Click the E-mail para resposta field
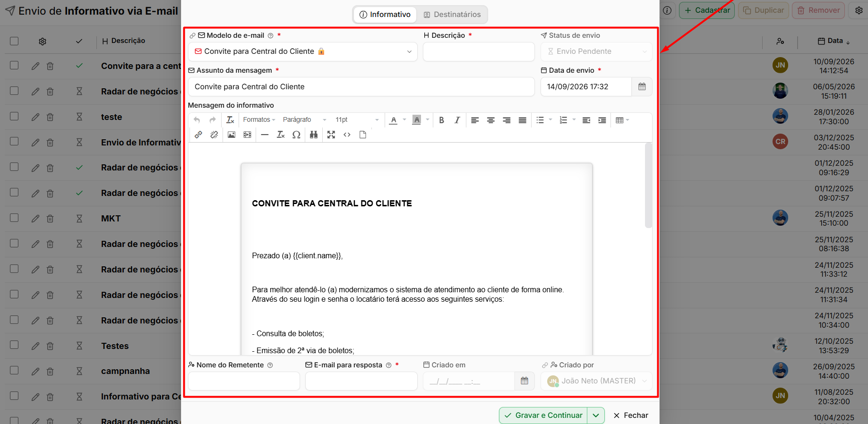The image size is (868, 424). click(361, 381)
